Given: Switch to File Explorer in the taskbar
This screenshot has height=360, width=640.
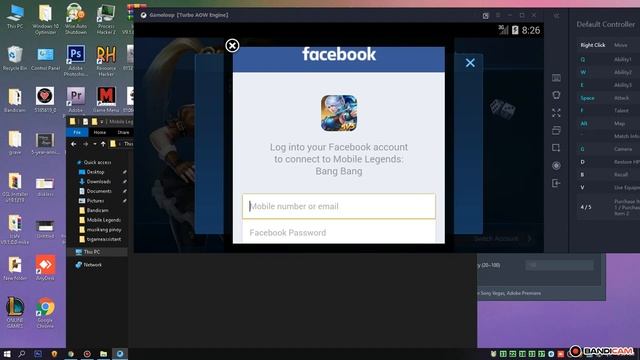Looking at the screenshot, I should pyautogui.click(x=103, y=354).
